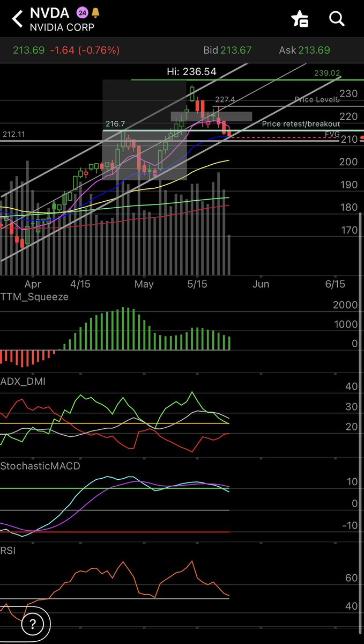The width and height of the screenshot is (364, 644).
Task: Tap the purple 24 badge icon
Action: tap(81, 12)
